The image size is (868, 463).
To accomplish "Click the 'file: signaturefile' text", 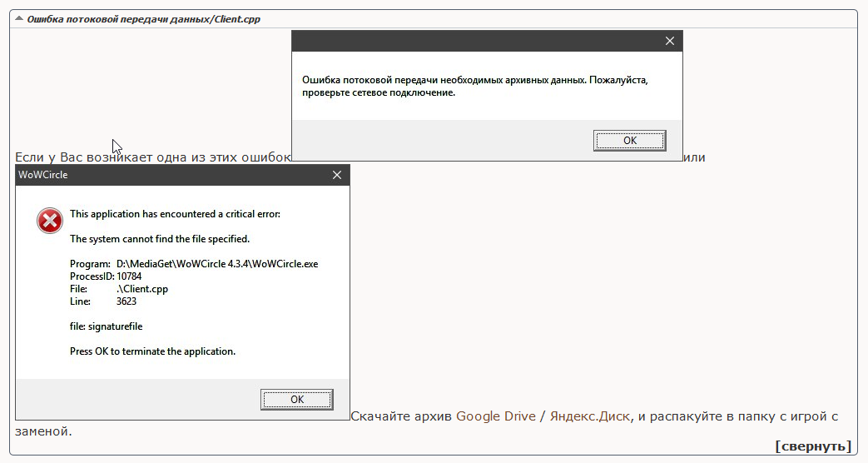I will point(100,326).
